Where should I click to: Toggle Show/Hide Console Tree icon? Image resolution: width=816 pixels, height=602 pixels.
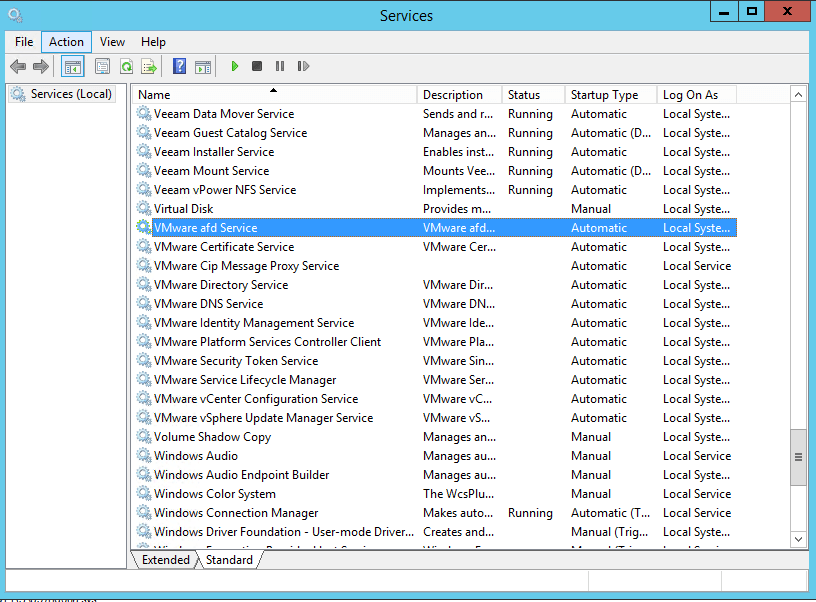73,67
